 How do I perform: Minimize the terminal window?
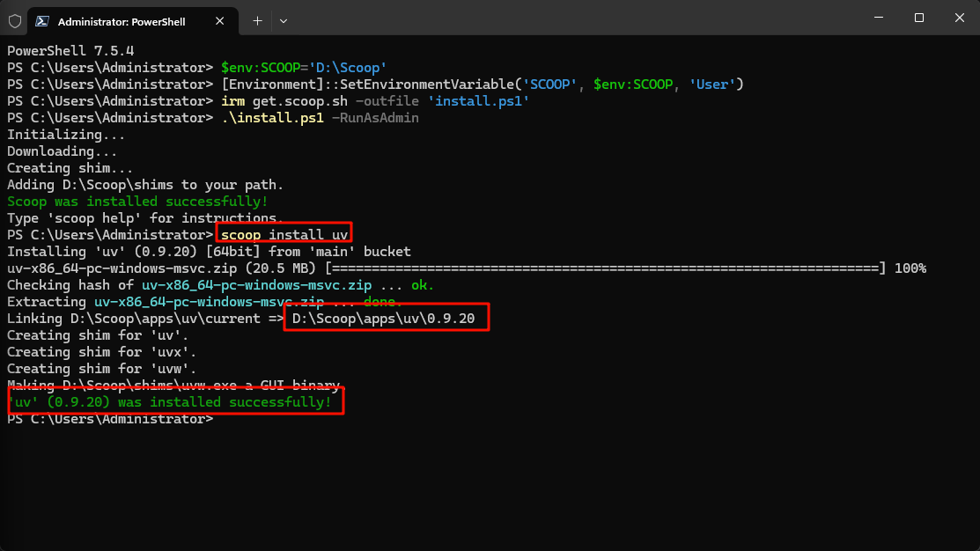pyautogui.click(x=877, y=18)
